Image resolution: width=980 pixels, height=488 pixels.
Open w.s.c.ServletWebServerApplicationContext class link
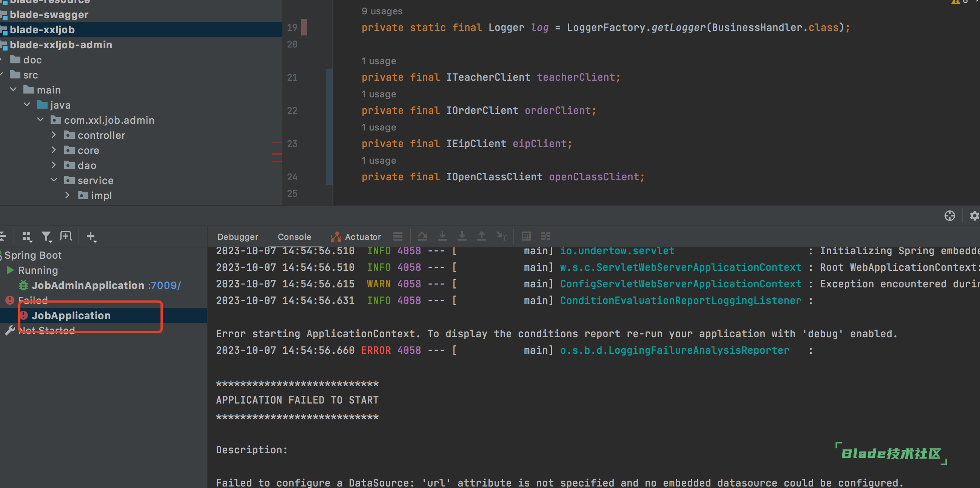point(681,267)
